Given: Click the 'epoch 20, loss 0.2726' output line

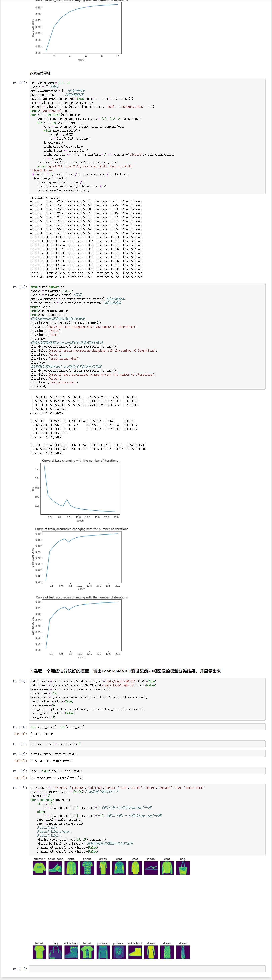Looking at the screenshot, I should point(86,277).
